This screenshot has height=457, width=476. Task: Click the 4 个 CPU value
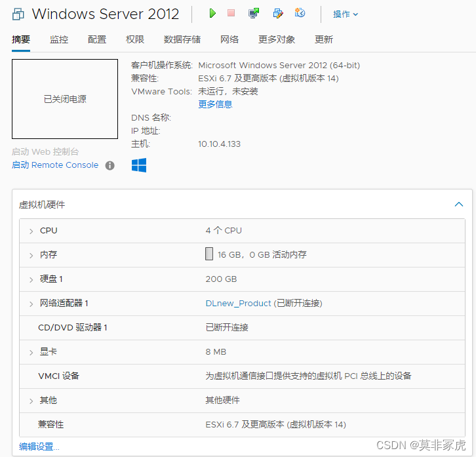pyautogui.click(x=224, y=231)
